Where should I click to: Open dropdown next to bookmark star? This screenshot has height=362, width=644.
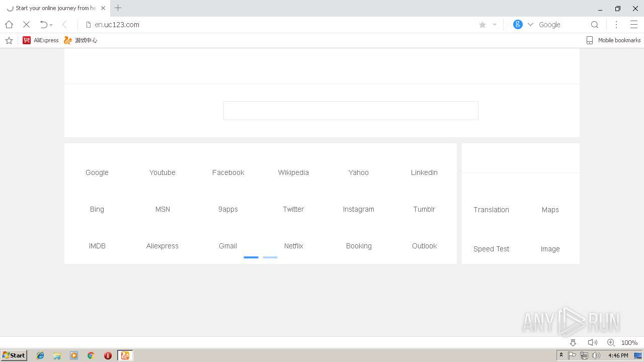[495, 25]
